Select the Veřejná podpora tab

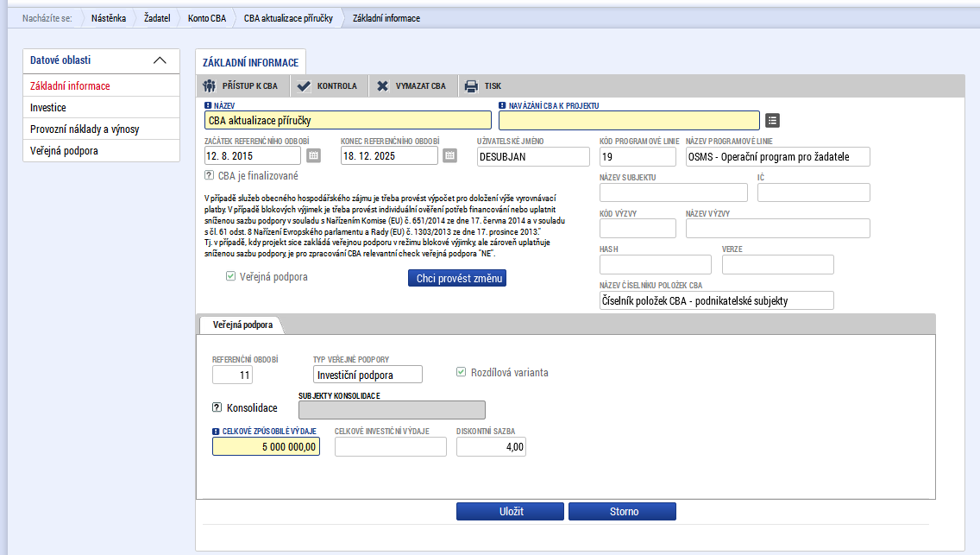pyautogui.click(x=242, y=325)
